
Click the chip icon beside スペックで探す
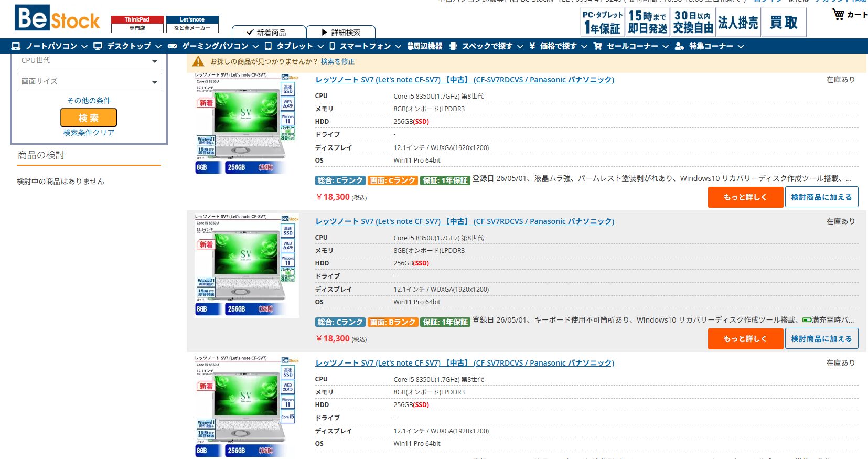453,46
